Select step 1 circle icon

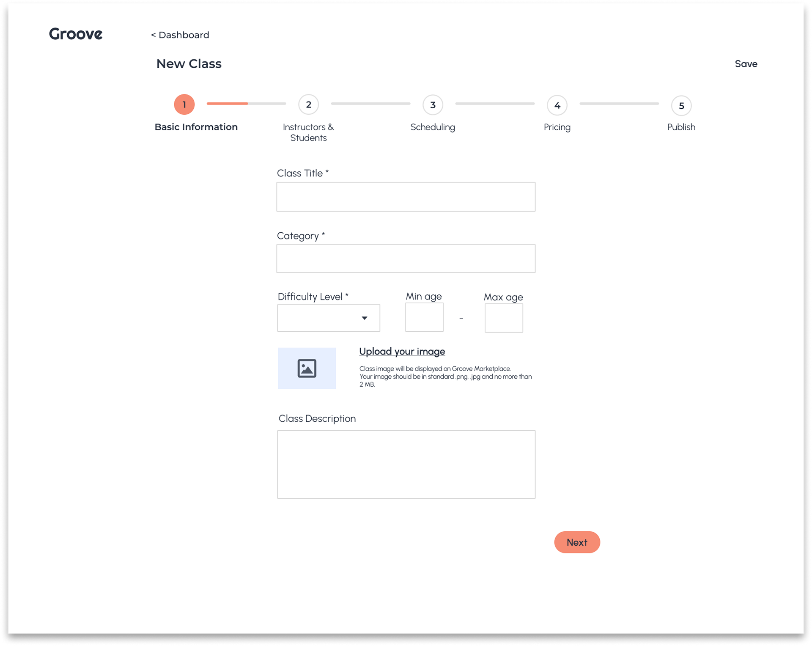click(184, 104)
